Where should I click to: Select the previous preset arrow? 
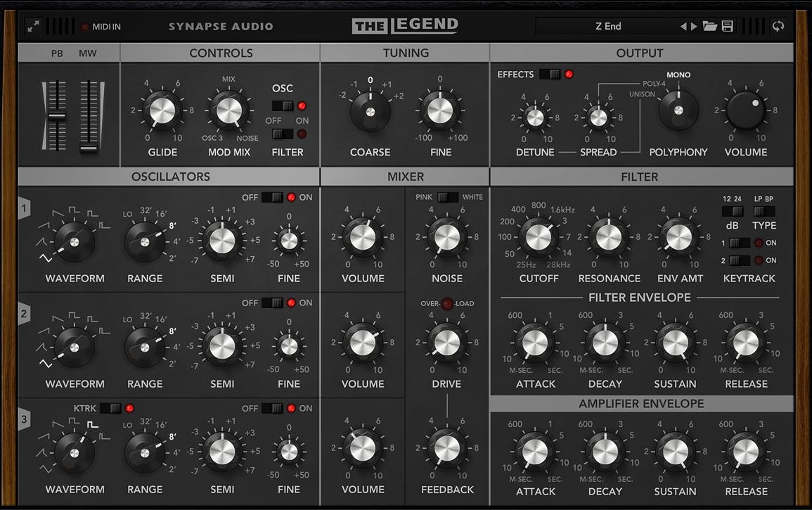[683, 26]
